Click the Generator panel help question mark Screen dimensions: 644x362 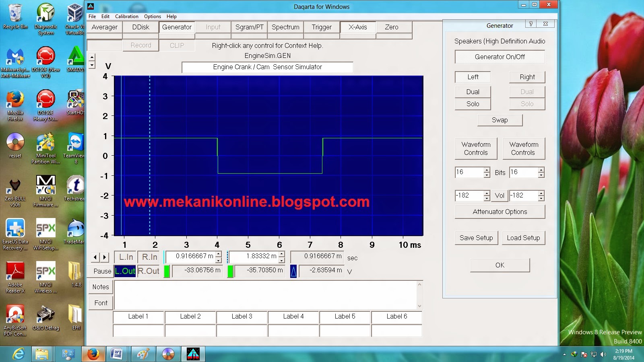530,25
